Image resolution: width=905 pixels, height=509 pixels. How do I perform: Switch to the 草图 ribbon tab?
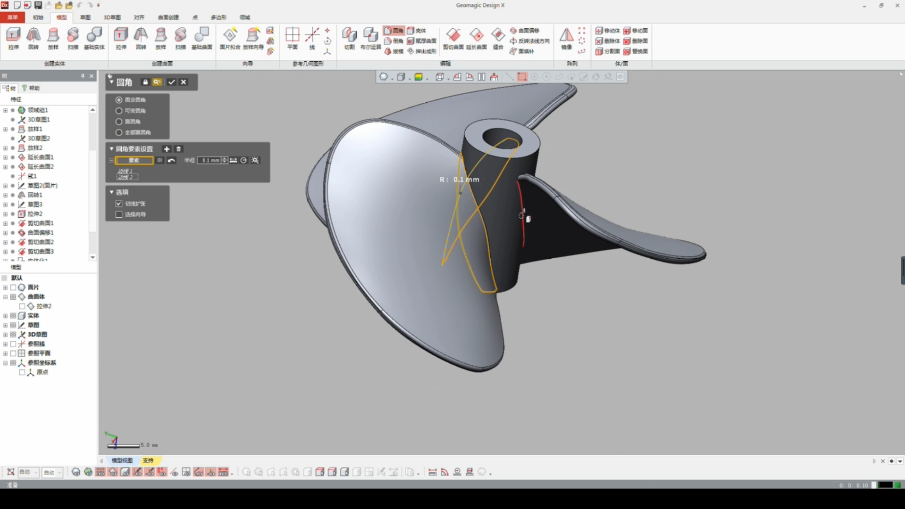pyautogui.click(x=85, y=17)
